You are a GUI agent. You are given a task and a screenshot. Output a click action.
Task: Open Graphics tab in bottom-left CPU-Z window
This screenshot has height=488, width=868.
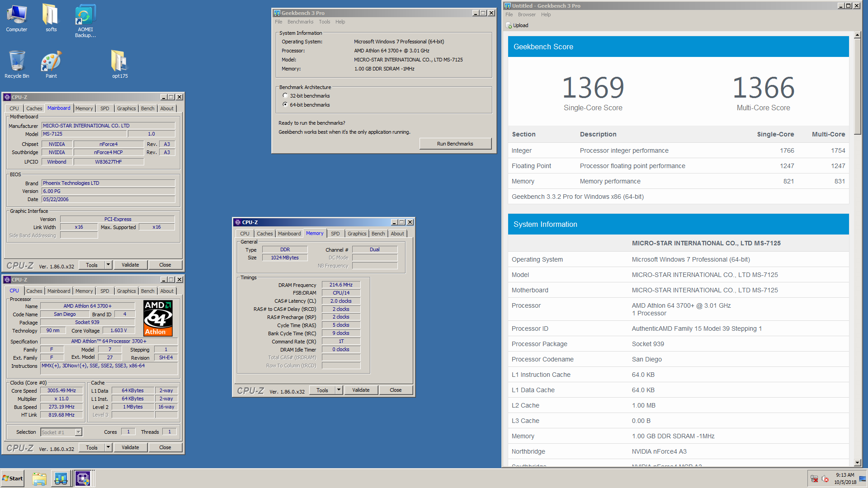click(x=126, y=291)
